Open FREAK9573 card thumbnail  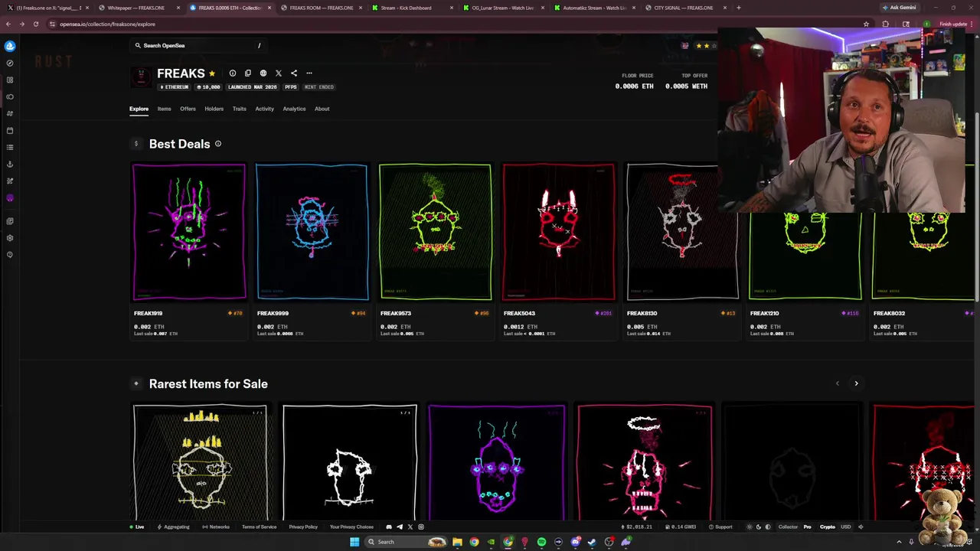[436, 232]
